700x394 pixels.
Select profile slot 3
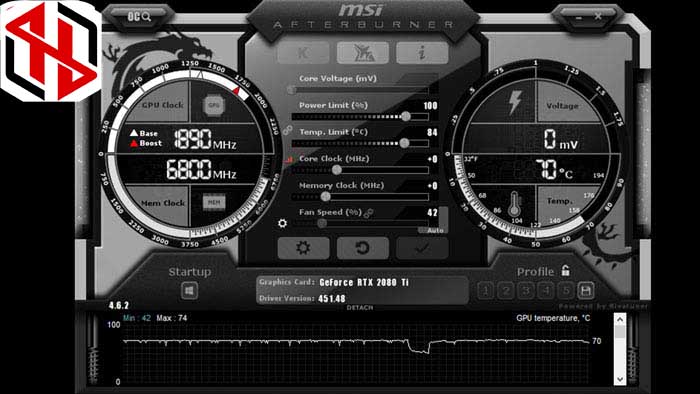(x=526, y=291)
